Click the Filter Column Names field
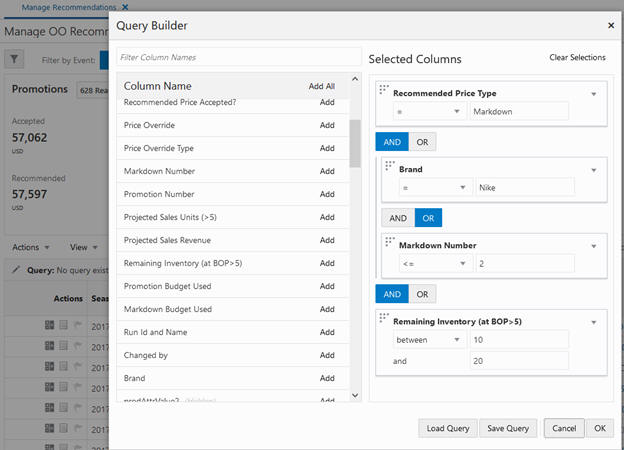The height and width of the screenshot is (450, 624). coord(238,57)
